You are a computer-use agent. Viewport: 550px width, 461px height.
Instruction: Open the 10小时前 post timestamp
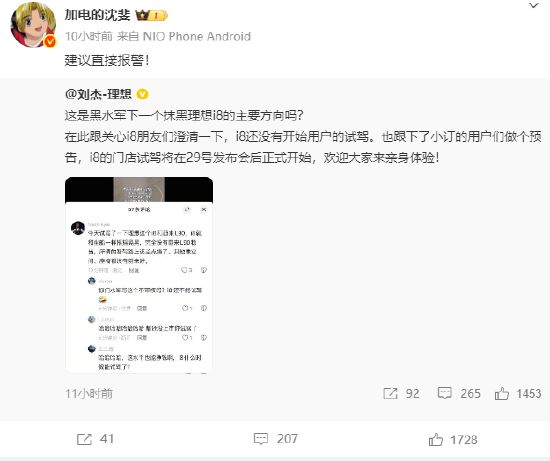point(89,36)
